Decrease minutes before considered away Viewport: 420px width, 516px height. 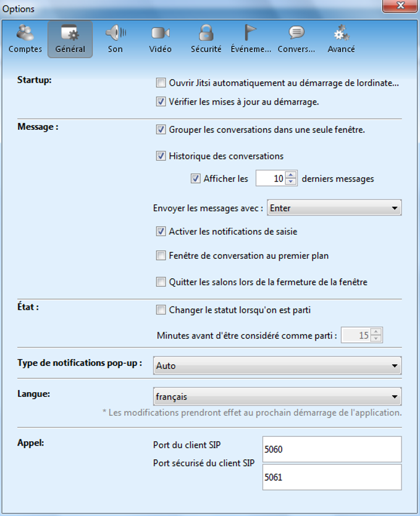coord(376,339)
